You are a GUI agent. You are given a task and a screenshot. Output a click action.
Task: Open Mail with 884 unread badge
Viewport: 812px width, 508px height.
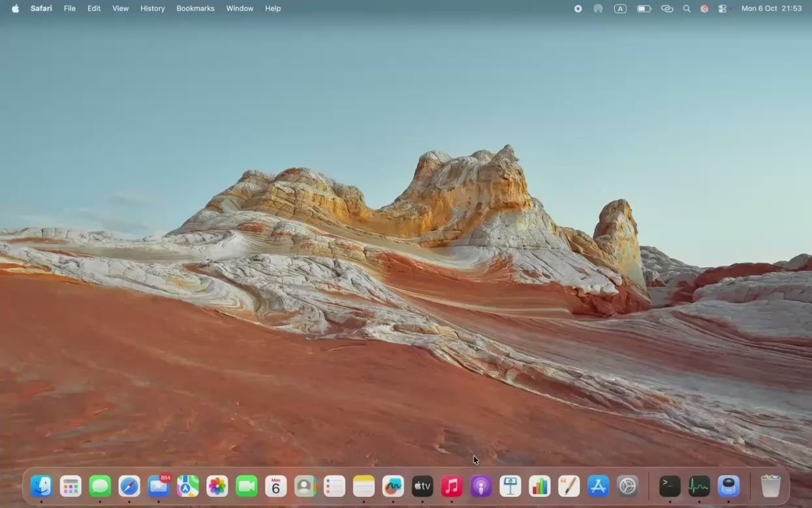(x=159, y=486)
